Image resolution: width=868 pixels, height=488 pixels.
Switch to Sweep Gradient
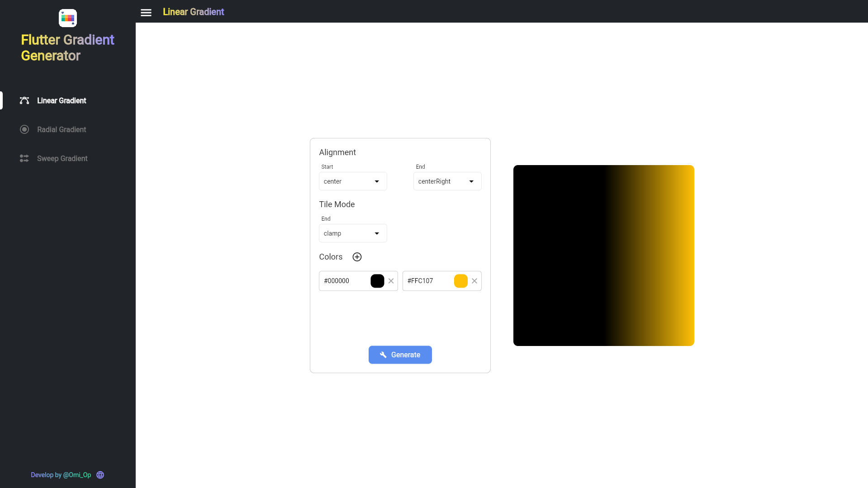tap(62, 158)
